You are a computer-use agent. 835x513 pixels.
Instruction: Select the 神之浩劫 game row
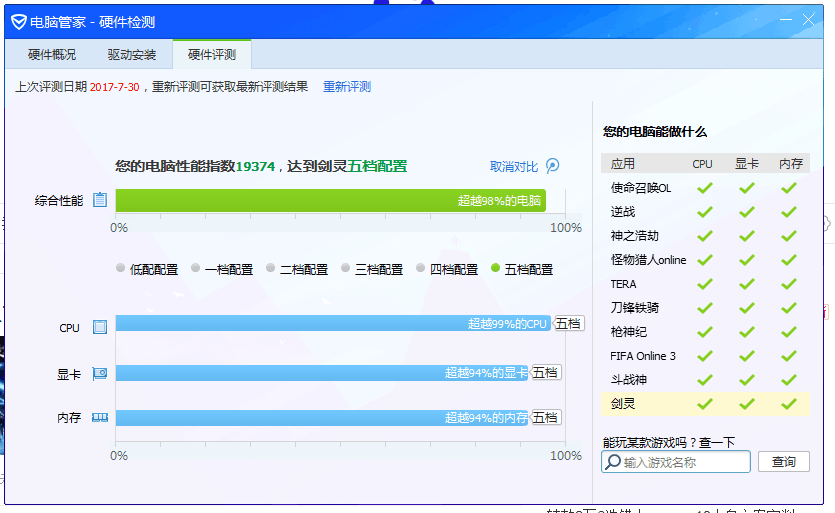tap(705, 235)
